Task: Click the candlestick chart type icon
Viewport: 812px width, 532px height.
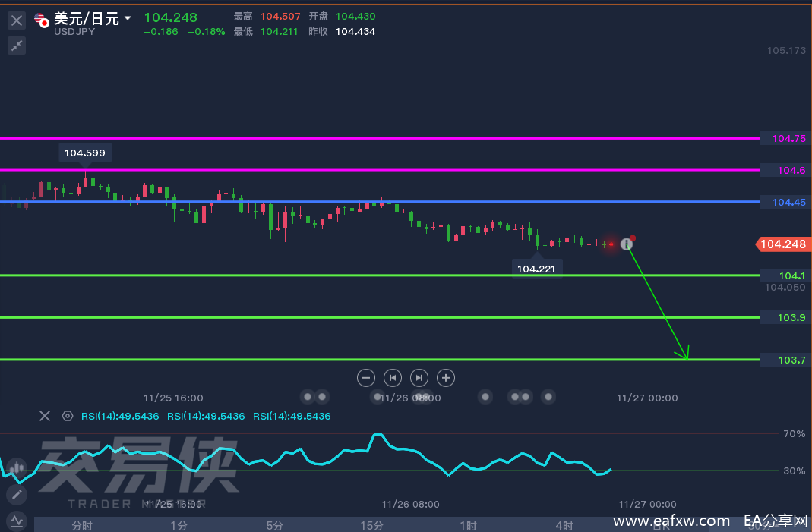Action: click(16, 468)
